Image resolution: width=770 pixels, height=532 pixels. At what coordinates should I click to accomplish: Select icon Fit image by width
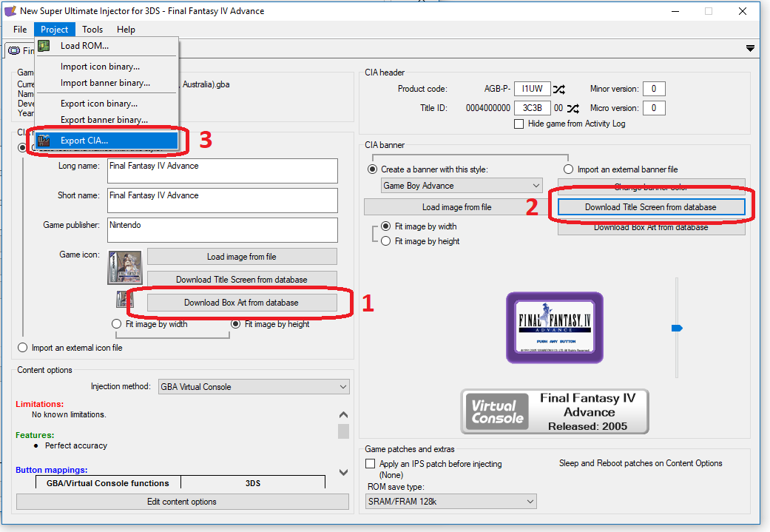tap(116, 324)
